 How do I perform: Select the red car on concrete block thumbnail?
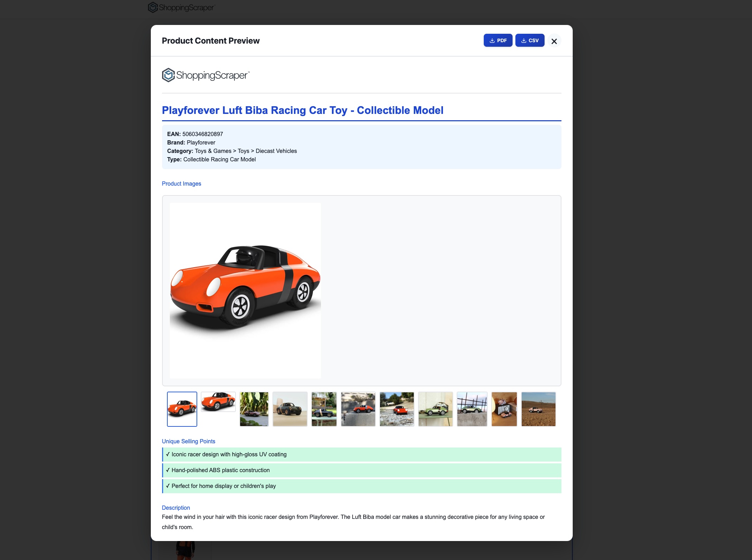click(x=358, y=409)
